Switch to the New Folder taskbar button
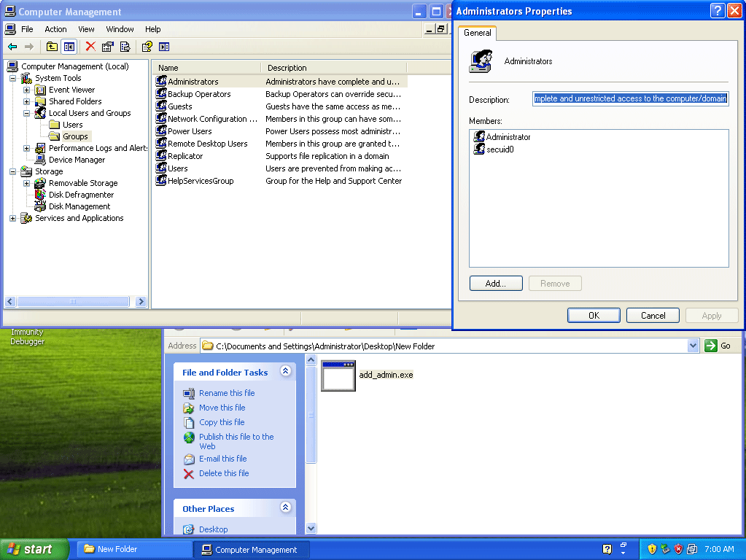This screenshot has width=746, height=560. [135, 549]
